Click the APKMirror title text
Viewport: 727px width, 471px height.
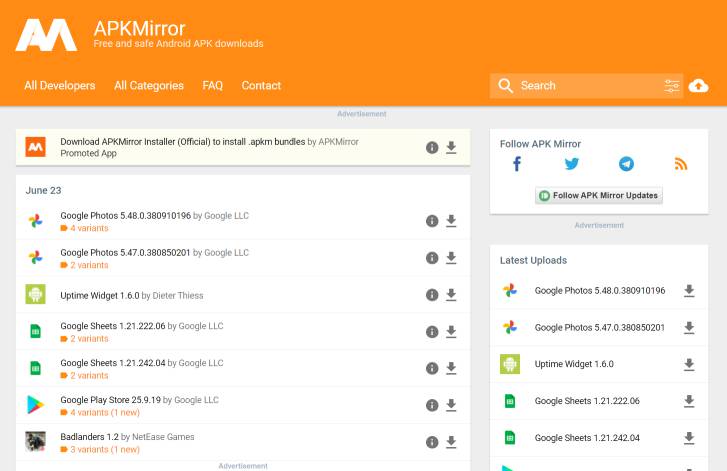click(139, 29)
